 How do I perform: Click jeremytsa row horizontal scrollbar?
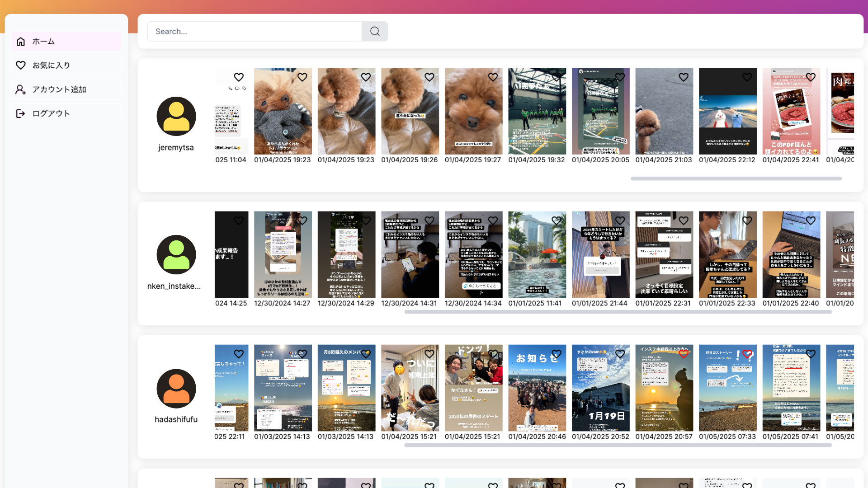click(x=736, y=178)
